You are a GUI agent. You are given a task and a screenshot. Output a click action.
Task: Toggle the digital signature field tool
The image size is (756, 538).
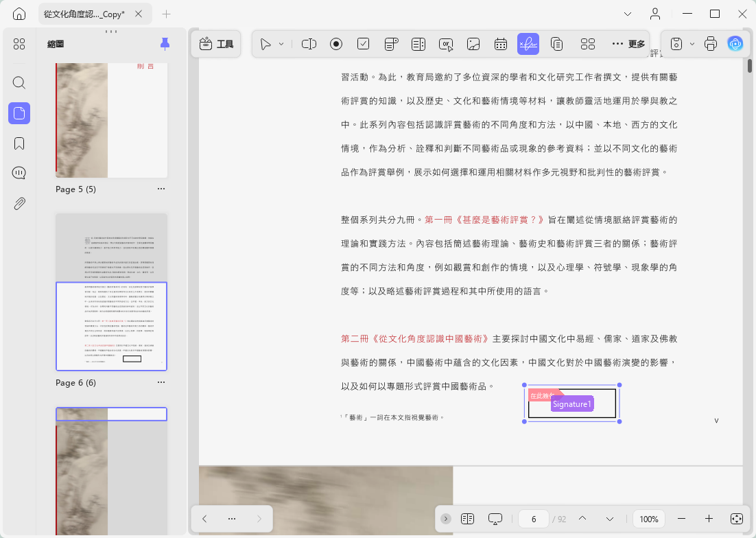point(528,45)
